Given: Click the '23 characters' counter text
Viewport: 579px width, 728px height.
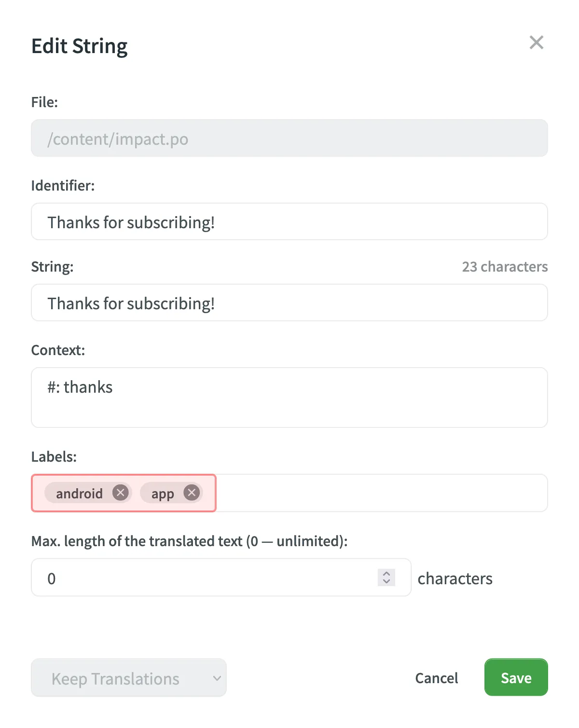Looking at the screenshot, I should (504, 266).
